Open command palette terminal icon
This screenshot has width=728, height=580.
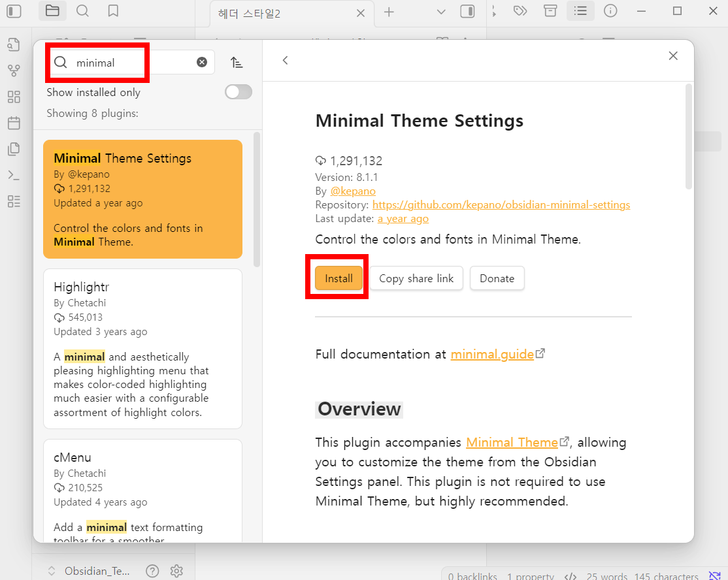(x=14, y=175)
